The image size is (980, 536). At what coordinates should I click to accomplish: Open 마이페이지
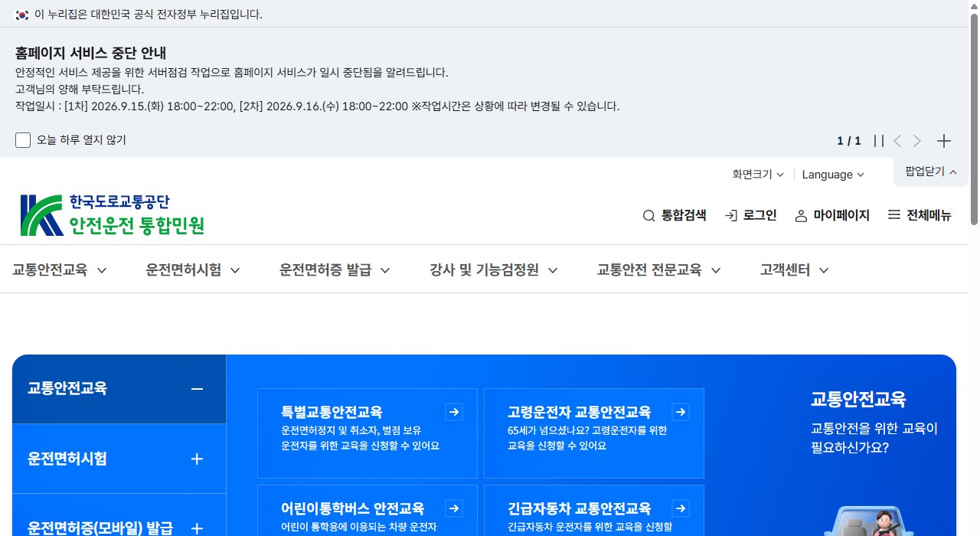[x=832, y=216]
